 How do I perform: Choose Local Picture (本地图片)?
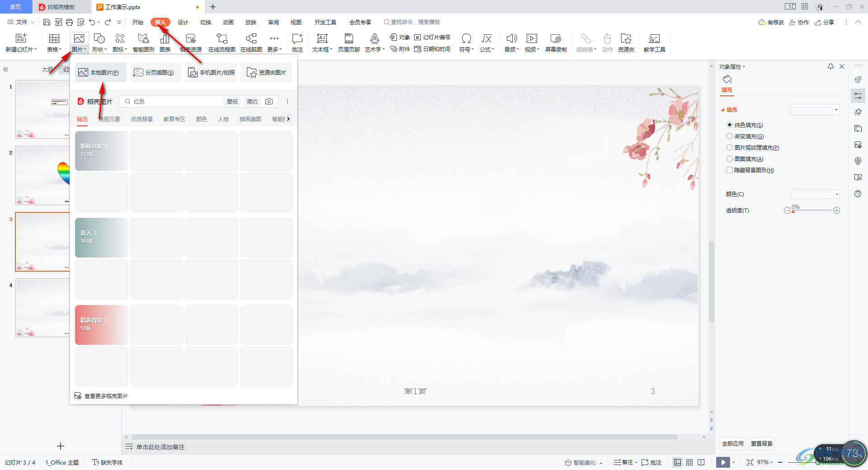tap(100, 72)
